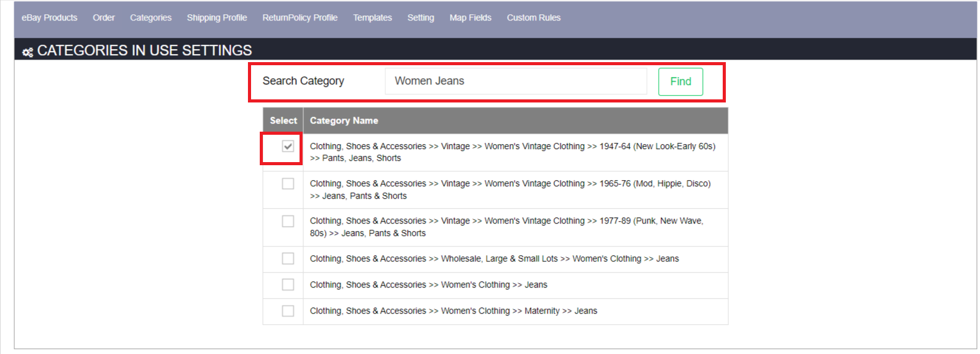Open Shipping Profile page
Screen dimensions: 980x354
[217, 17]
